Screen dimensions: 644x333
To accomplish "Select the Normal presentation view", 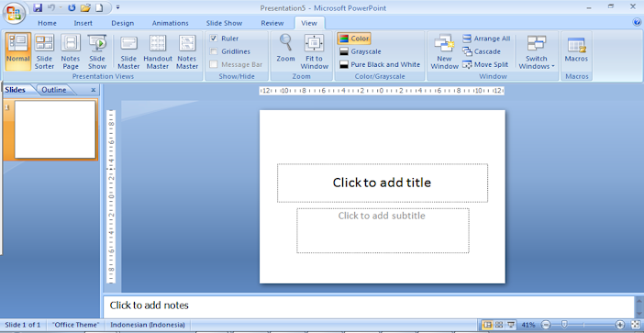I will pyautogui.click(x=18, y=51).
